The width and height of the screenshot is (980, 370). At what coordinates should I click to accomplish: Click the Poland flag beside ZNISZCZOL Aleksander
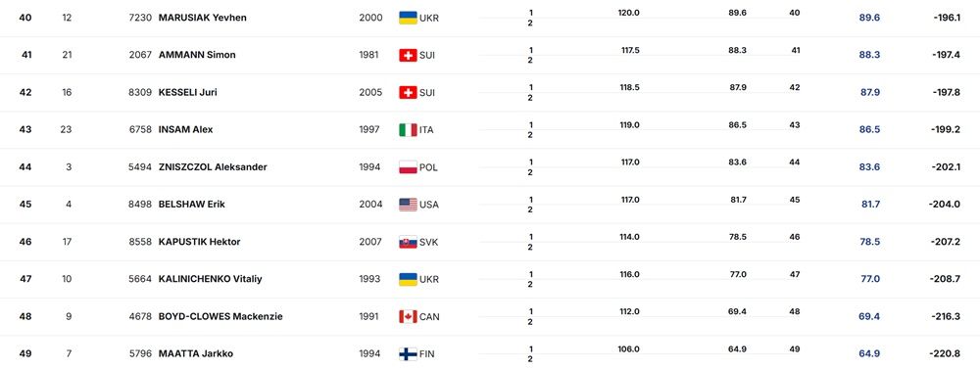tap(408, 167)
